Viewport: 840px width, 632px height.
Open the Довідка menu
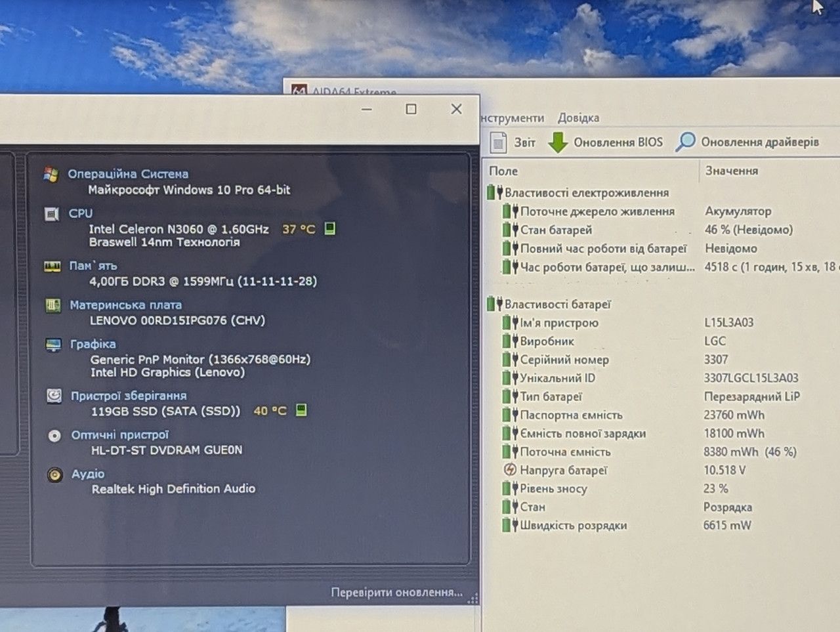[x=578, y=118]
